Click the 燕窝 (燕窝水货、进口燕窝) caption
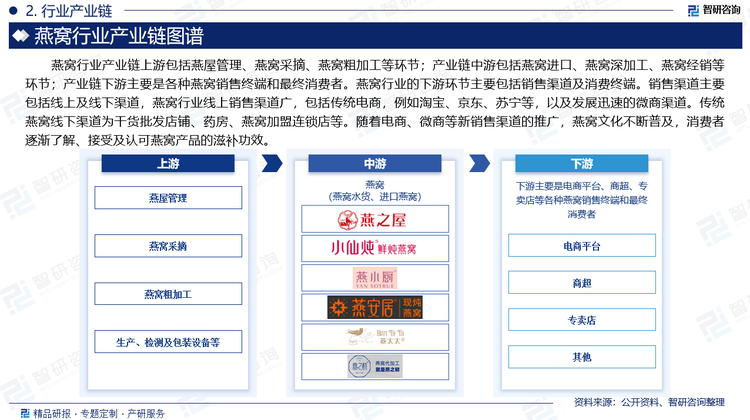 tap(375, 190)
